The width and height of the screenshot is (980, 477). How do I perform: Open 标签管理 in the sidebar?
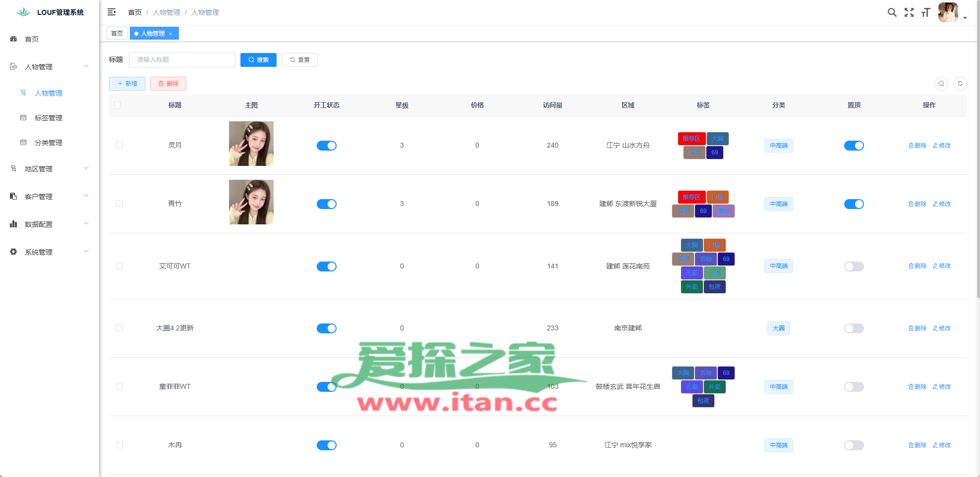(x=49, y=118)
